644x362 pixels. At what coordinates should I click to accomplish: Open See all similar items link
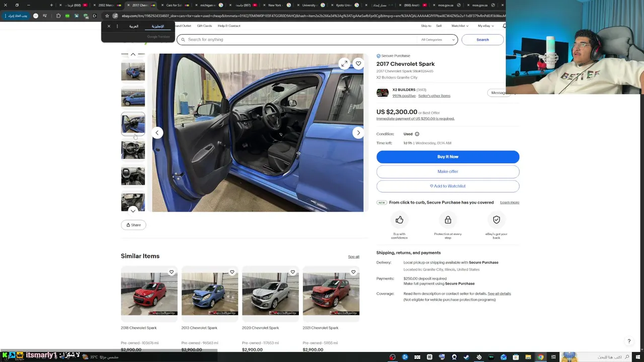(x=354, y=257)
